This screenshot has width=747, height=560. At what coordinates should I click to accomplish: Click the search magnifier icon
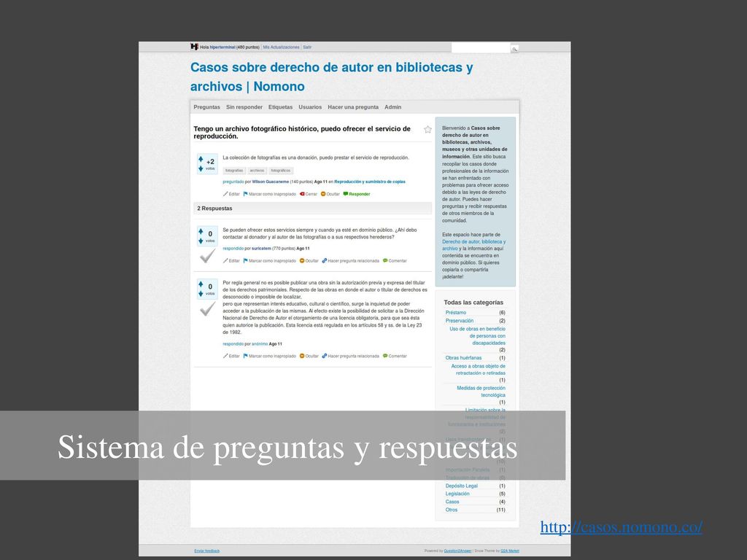pyautogui.click(x=514, y=49)
